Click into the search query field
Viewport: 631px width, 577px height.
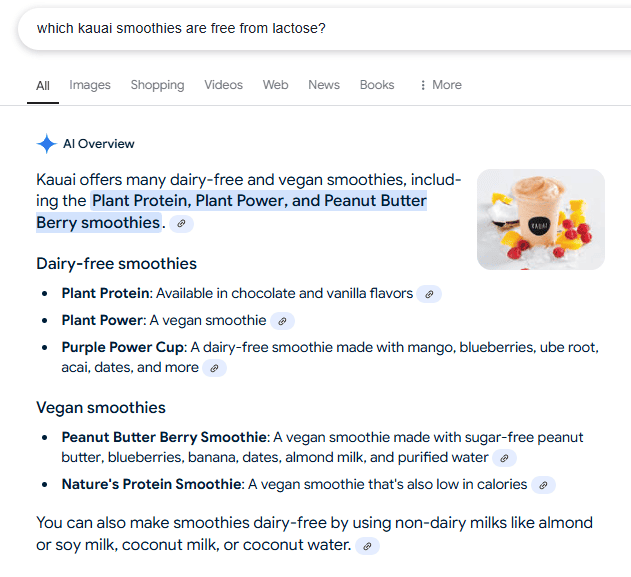(300, 28)
